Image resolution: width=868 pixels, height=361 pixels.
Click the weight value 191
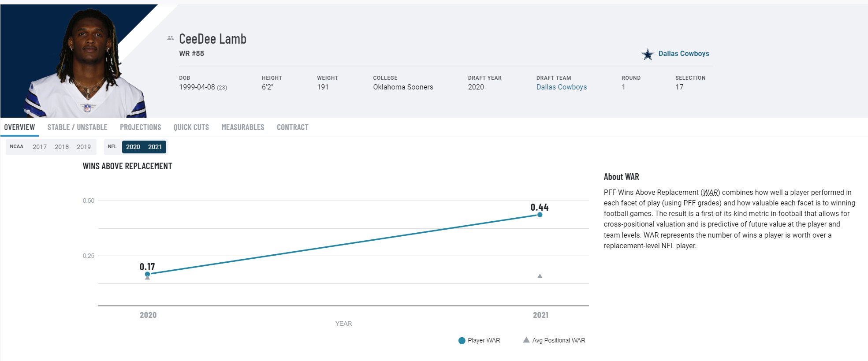click(323, 87)
